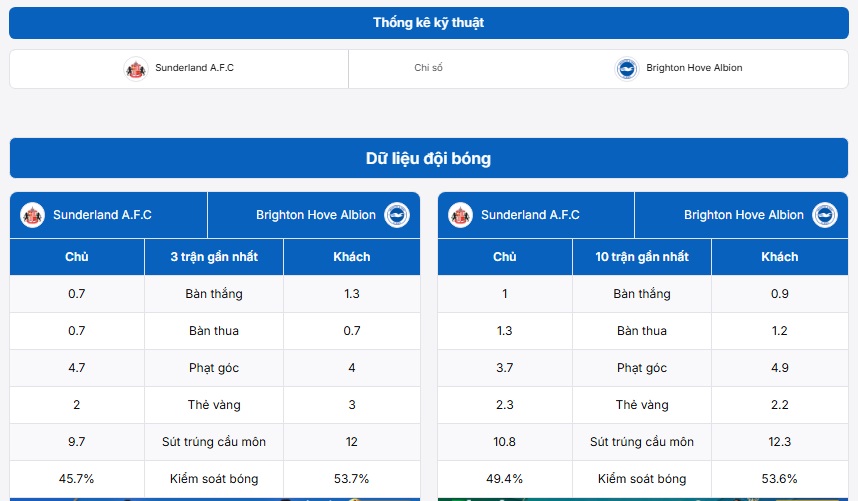Click 'Brighton Hove Albion' name in 10-match table
Image resolution: width=858 pixels, height=501 pixels.
(x=744, y=215)
